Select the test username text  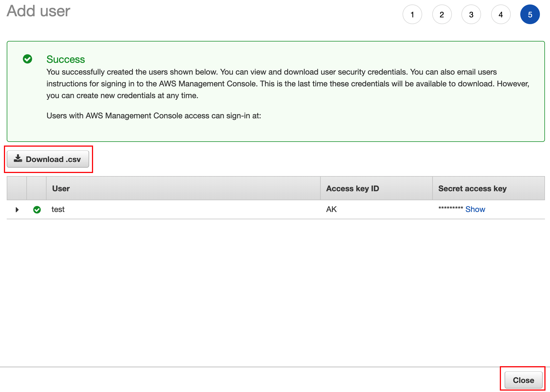[58, 209]
